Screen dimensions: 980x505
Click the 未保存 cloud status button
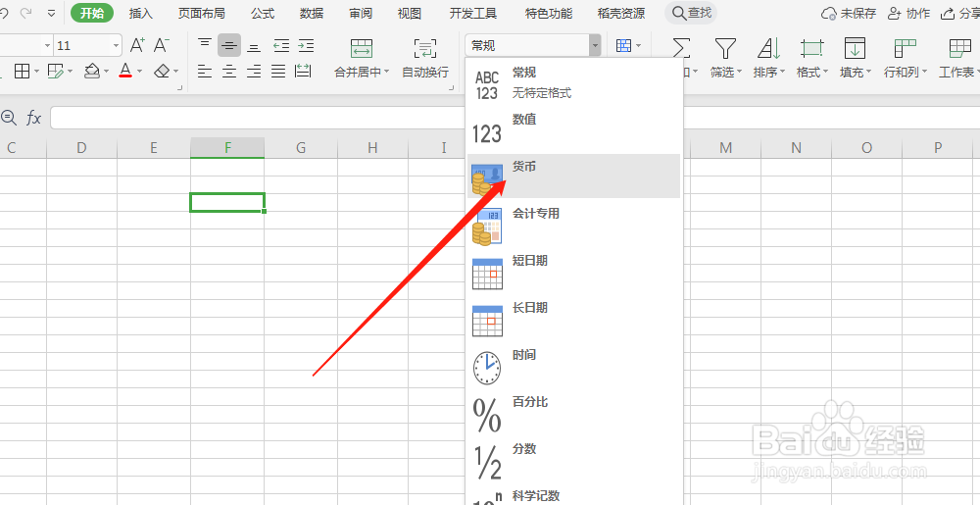tap(848, 13)
